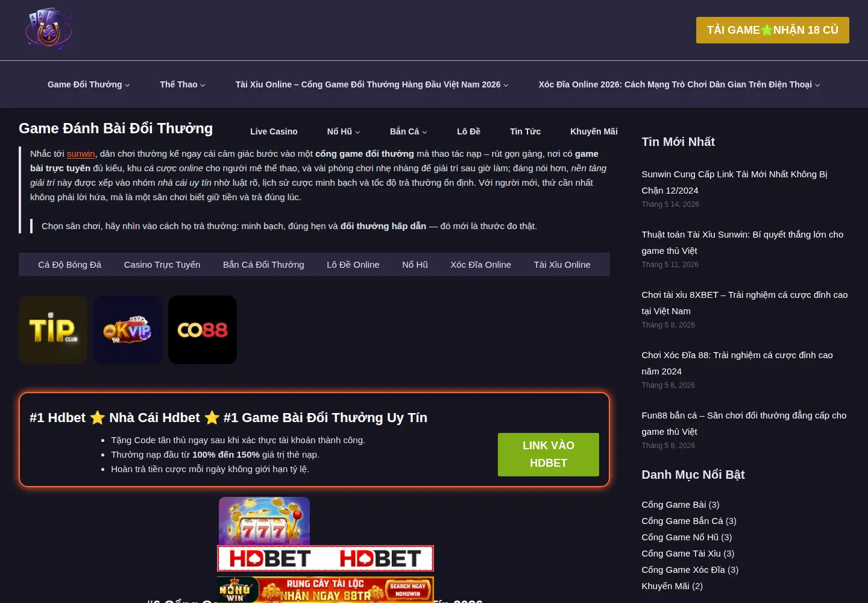The width and height of the screenshot is (868, 603).
Task: Open the Cổng Game Bài category
Action: (x=673, y=505)
